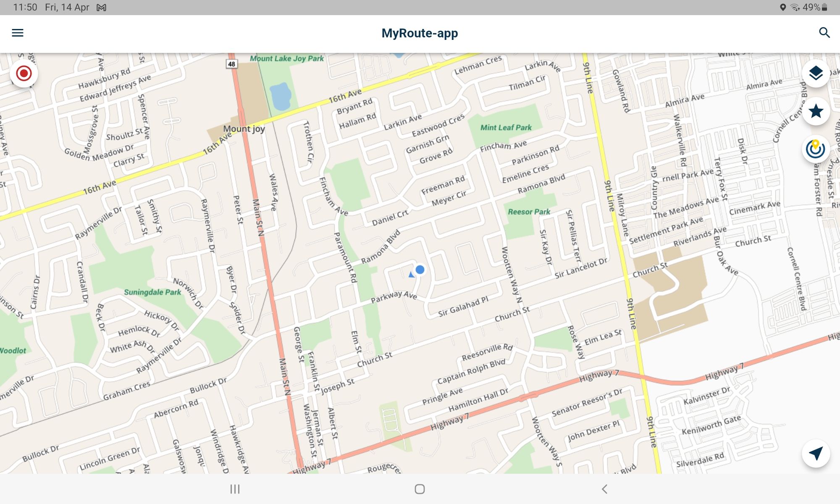840x504 pixels.
Task: Tap the Mount Lake Joy Park label
Action: coord(287,58)
